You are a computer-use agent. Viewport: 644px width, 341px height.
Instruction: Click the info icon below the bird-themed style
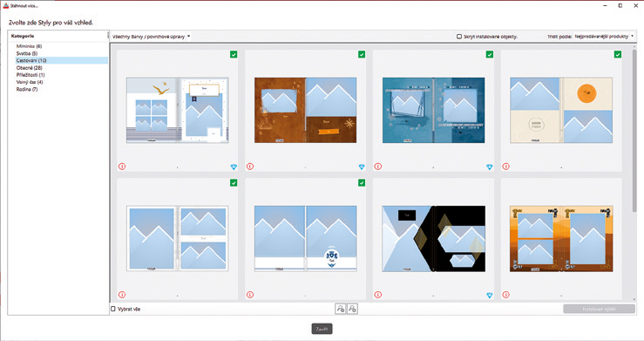tap(122, 167)
